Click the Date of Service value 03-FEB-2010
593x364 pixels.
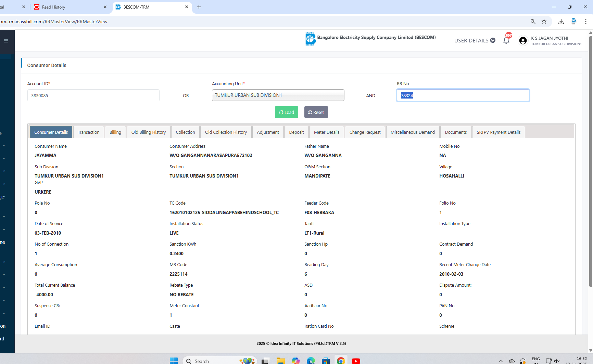[x=48, y=233]
